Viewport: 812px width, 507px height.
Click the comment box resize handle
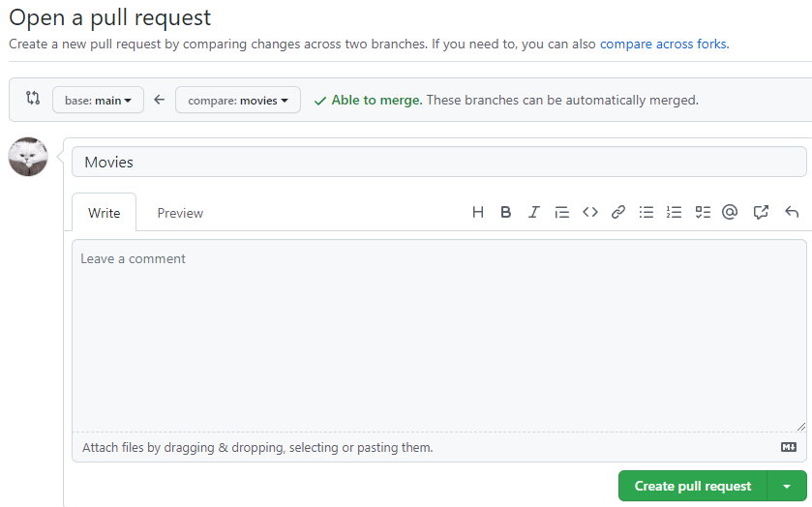tap(800, 427)
